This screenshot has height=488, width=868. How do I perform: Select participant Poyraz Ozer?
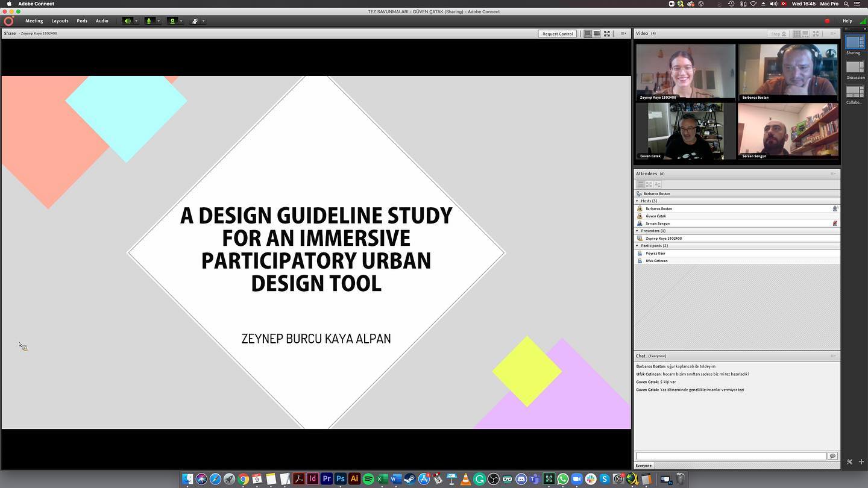pos(737,253)
